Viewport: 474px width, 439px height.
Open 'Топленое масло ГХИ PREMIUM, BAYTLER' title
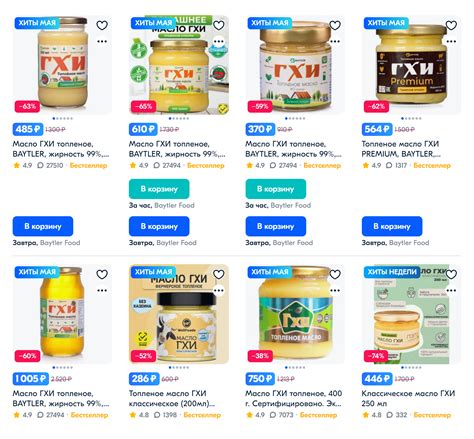coord(401,149)
